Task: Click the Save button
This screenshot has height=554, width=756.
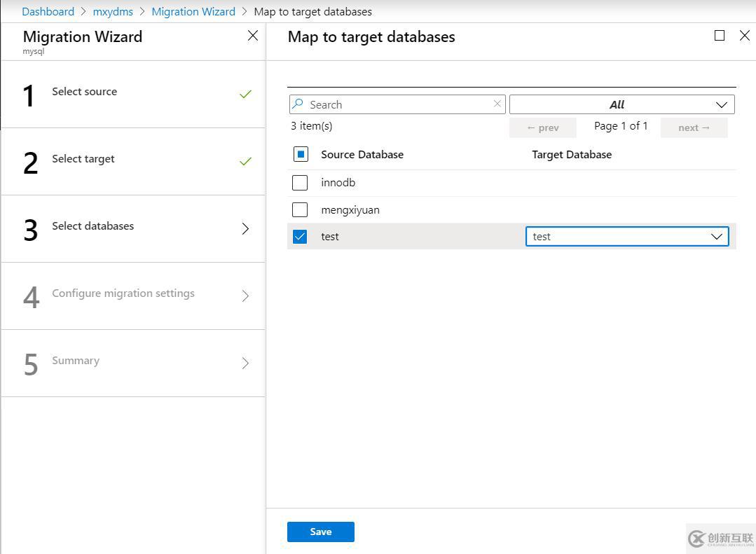Action: pos(320,532)
